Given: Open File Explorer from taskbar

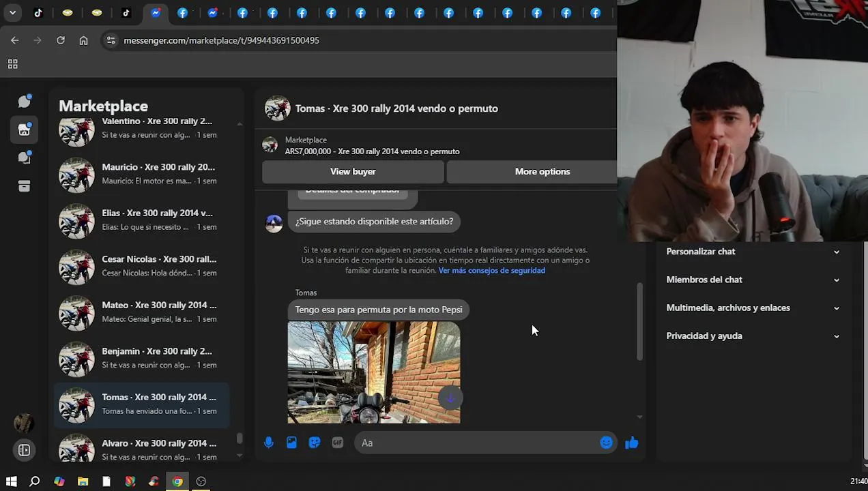Looking at the screenshot, I should 83,481.
